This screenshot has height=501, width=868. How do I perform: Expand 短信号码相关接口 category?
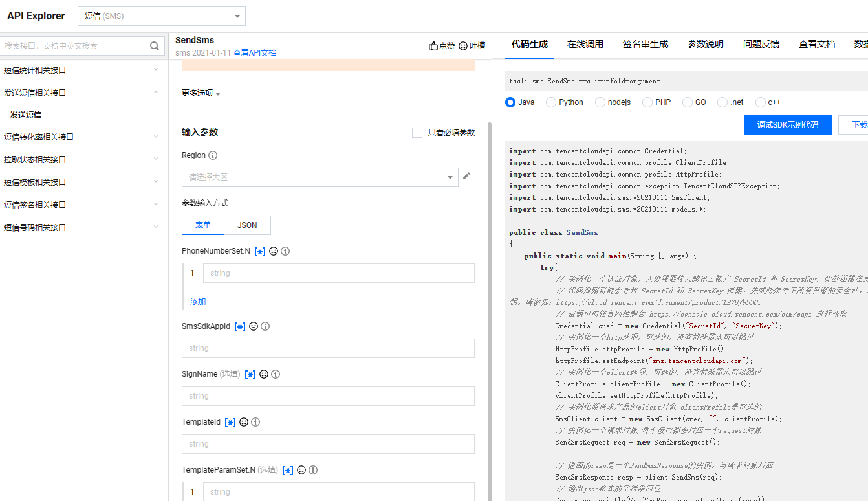point(81,228)
